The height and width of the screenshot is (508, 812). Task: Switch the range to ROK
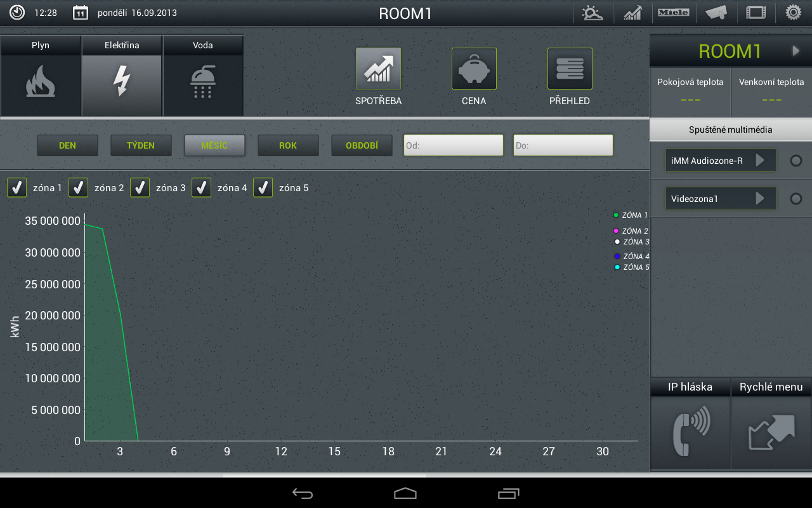(288, 145)
